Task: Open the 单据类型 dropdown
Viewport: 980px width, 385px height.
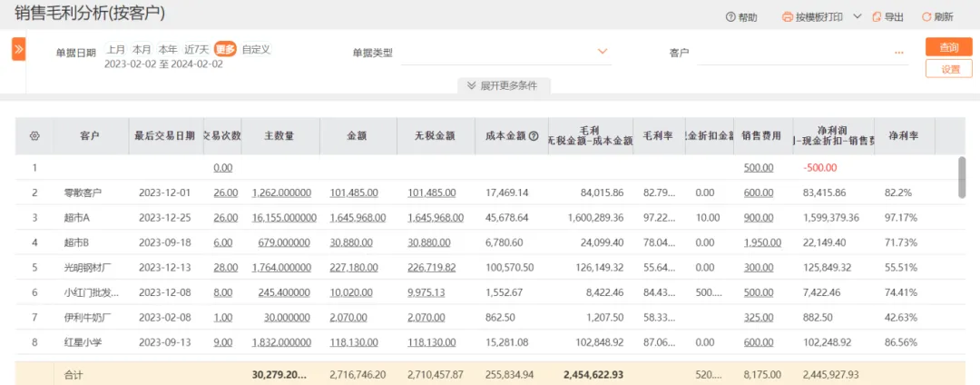Action: coord(505,53)
